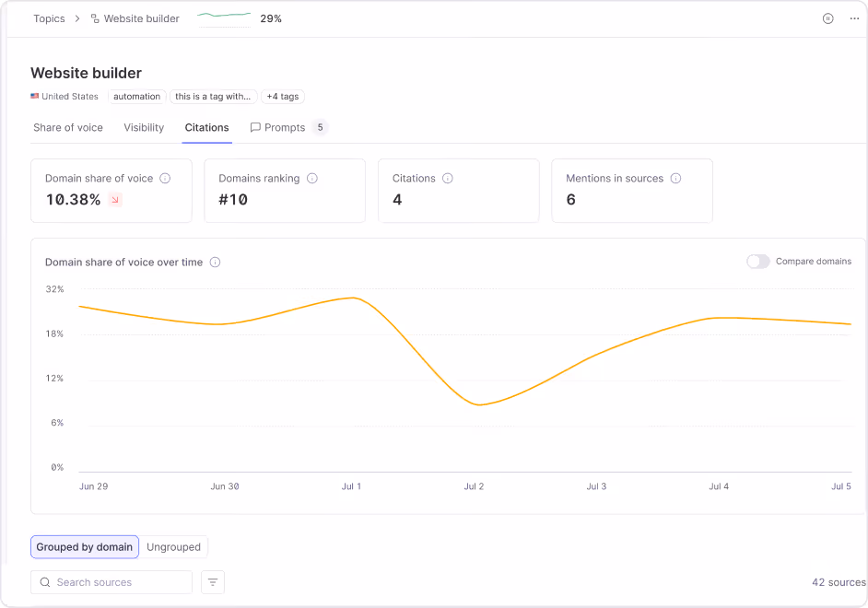The image size is (868, 608).
Task: Click the breadcrumb chevron after Topics
Action: pyautogui.click(x=77, y=18)
